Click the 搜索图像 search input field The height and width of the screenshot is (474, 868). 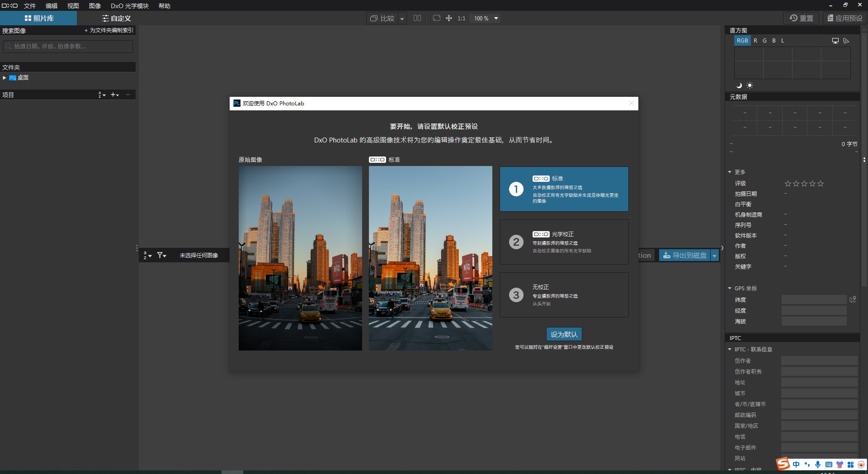pyautogui.click(x=68, y=46)
